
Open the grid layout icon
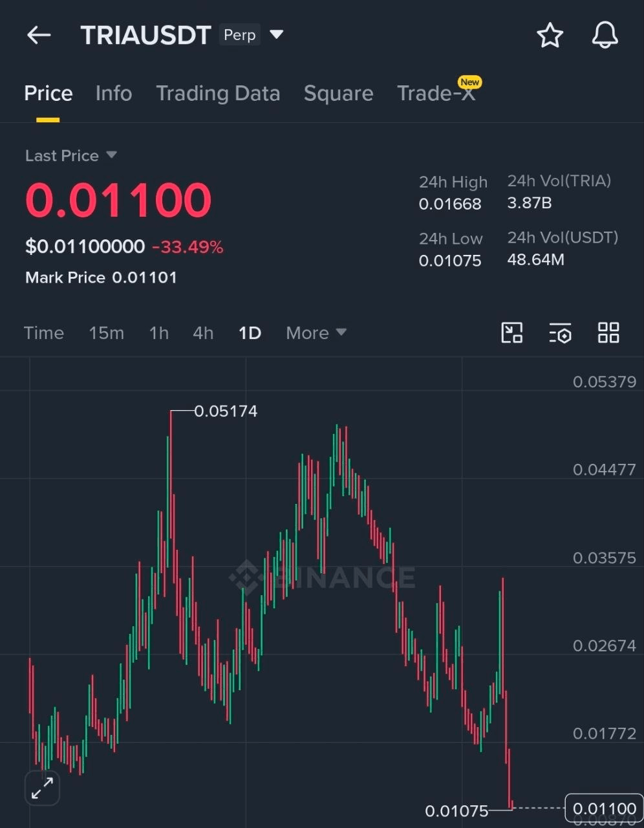[x=608, y=333]
